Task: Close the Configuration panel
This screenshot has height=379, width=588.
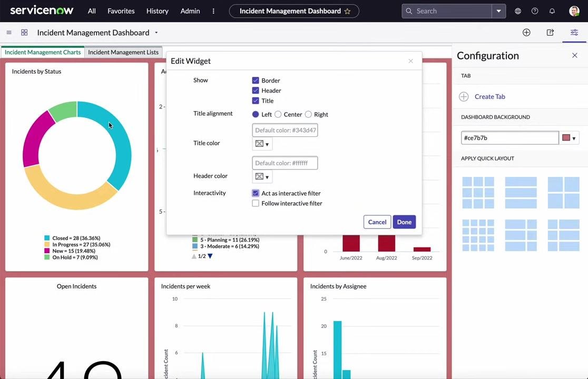Action: pos(574,55)
